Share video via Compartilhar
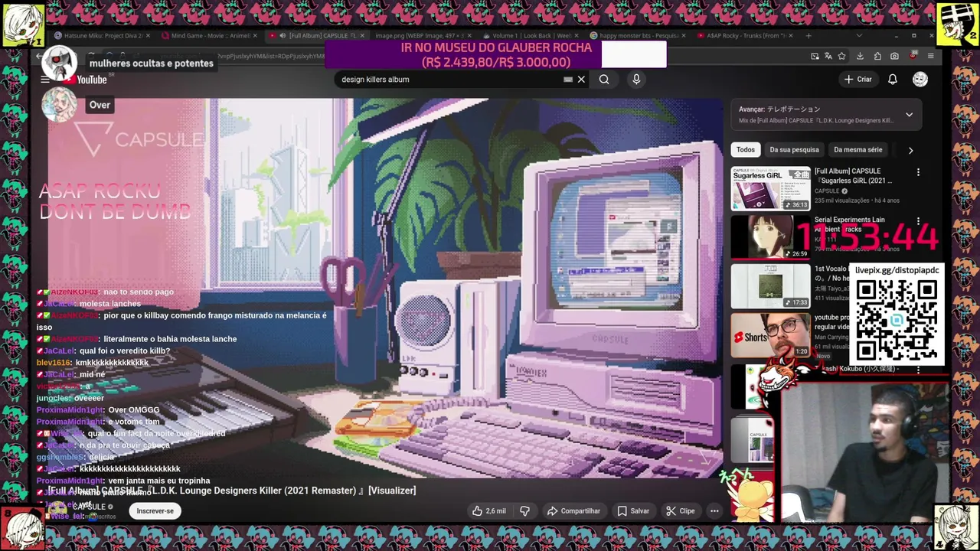 [573, 510]
